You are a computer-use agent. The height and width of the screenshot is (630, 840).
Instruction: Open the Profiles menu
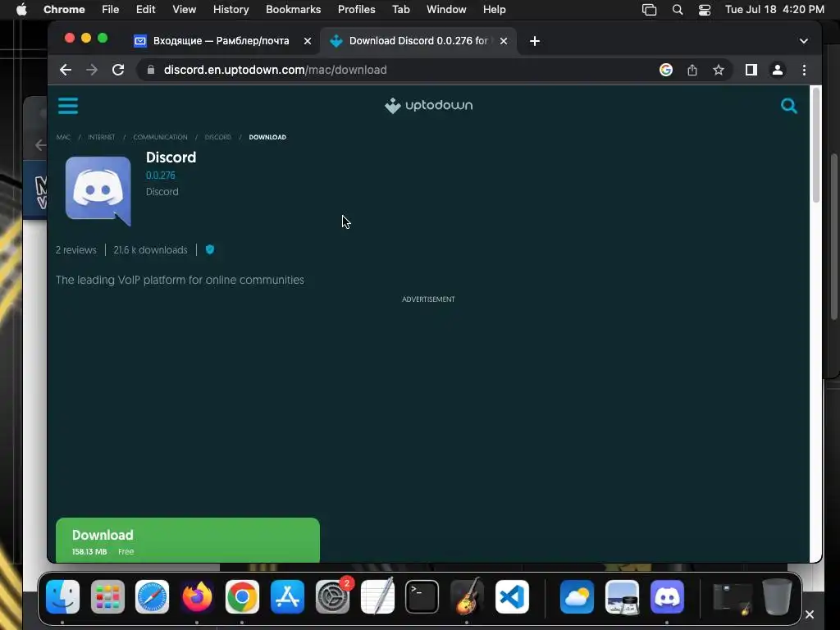(x=356, y=9)
